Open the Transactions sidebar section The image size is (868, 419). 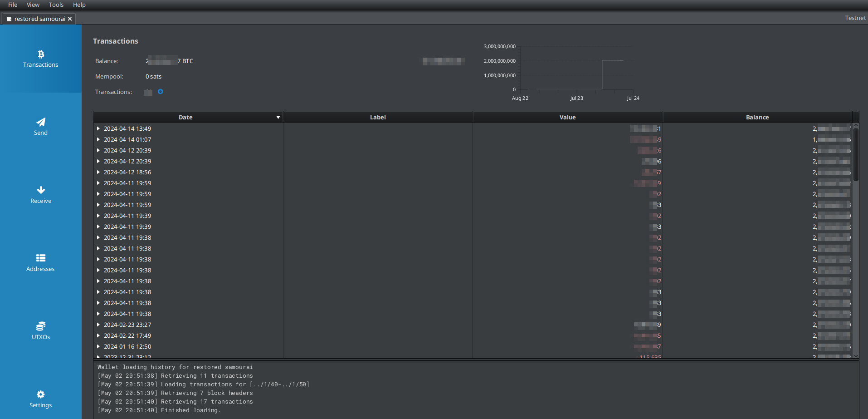pos(41,59)
